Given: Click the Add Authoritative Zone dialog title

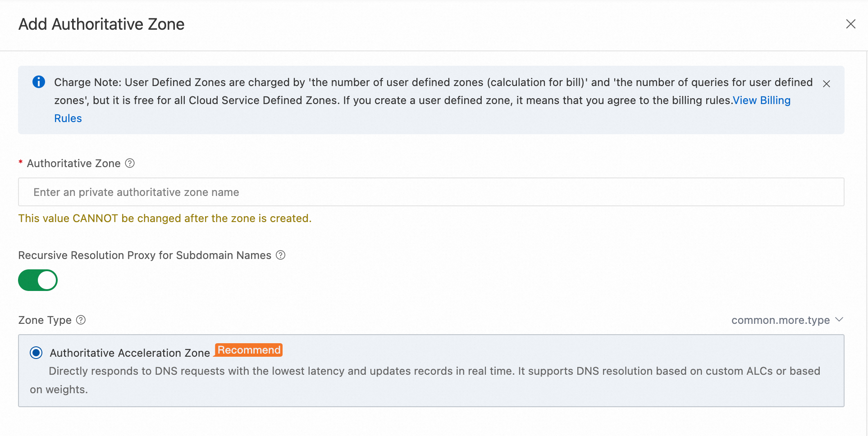Looking at the screenshot, I should pos(101,24).
